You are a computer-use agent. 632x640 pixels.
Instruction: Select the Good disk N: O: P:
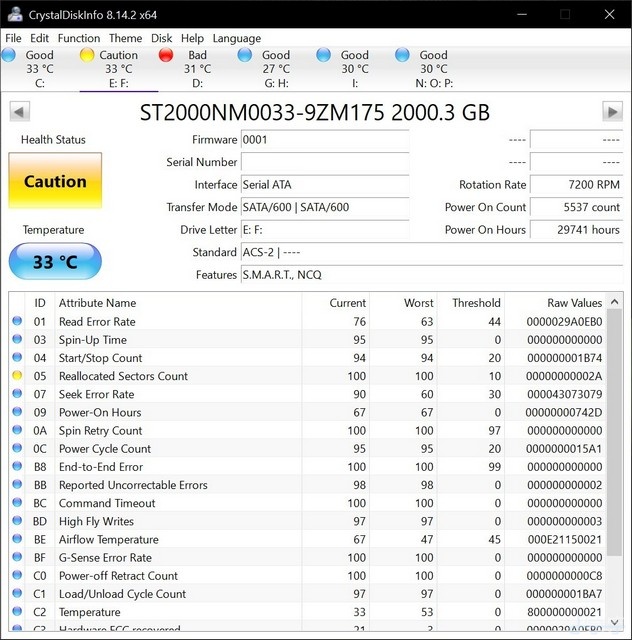(423, 62)
